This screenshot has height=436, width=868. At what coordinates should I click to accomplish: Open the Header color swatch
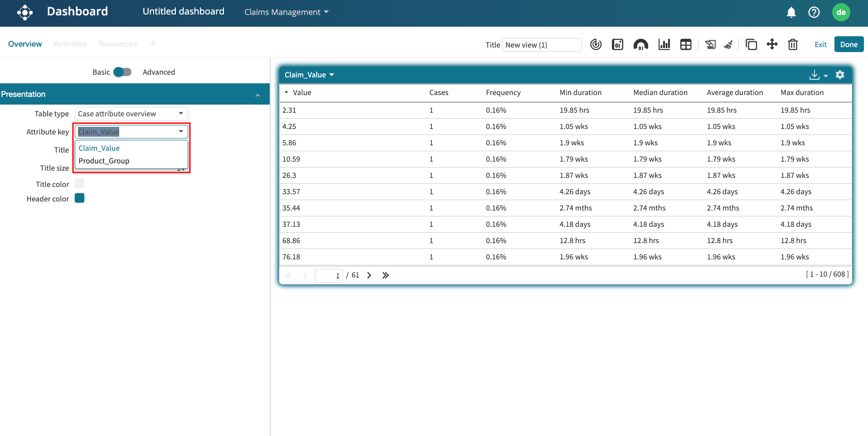coord(80,198)
